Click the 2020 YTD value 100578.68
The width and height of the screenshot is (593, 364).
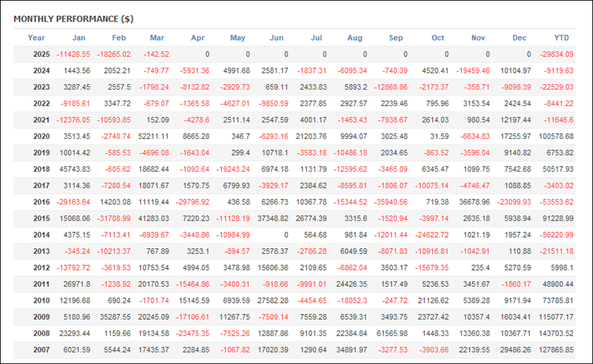(x=556, y=136)
